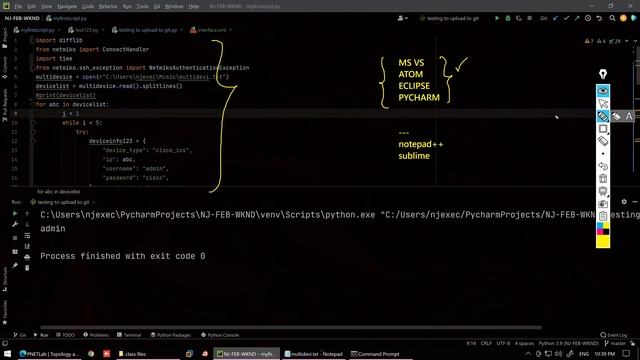Click the lightbulb icon atop annotation toolbar

point(603,74)
